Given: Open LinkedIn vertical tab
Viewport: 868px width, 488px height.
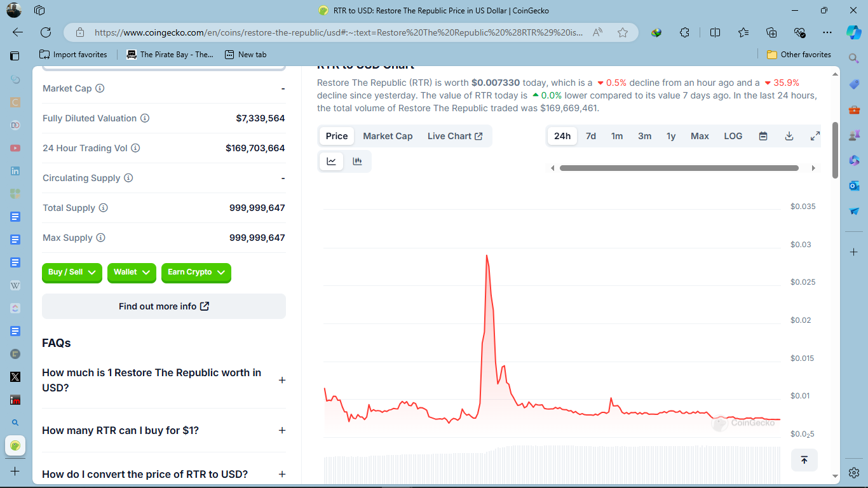Looking at the screenshot, I should (15, 171).
